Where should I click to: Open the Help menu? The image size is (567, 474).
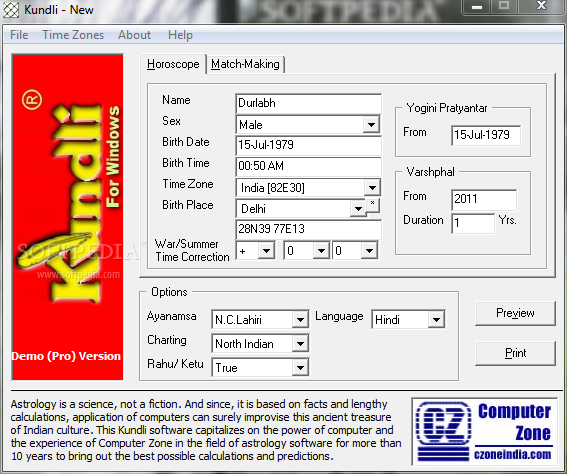(180, 35)
